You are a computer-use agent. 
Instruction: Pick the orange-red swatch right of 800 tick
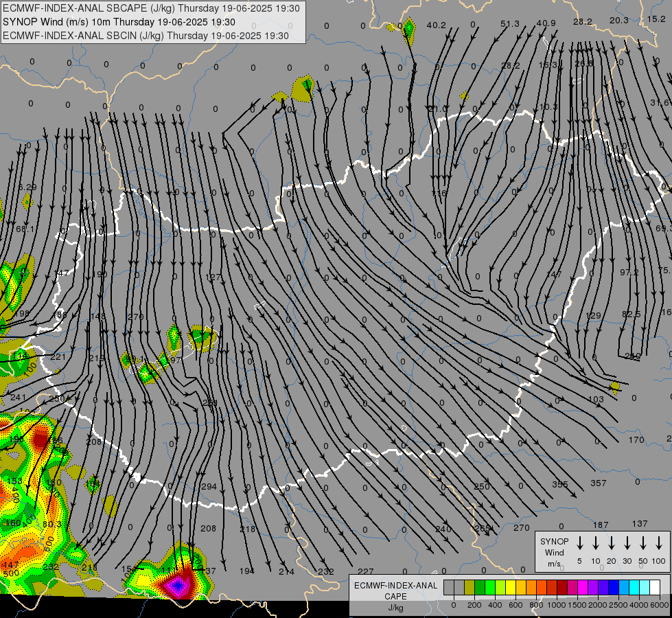542,587
